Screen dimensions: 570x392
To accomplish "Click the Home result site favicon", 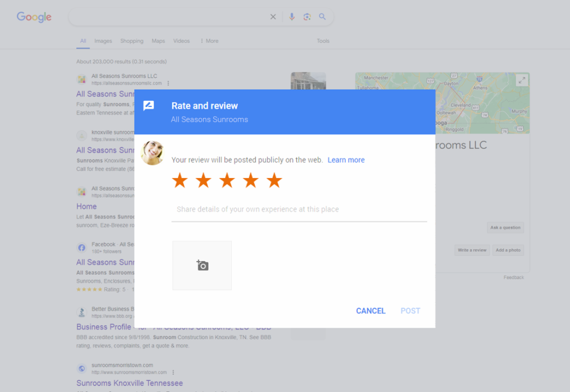I will [82, 192].
